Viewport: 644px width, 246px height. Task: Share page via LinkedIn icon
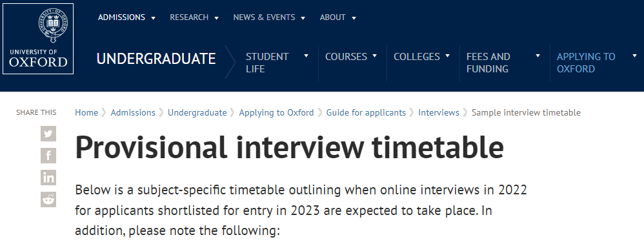(48, 178)
